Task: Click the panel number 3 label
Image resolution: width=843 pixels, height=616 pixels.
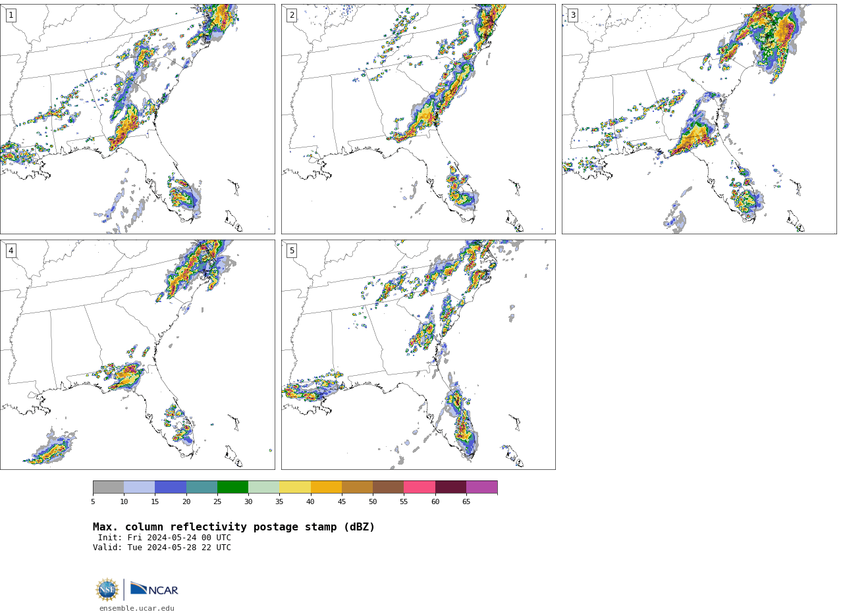Action: pos(572,15)
